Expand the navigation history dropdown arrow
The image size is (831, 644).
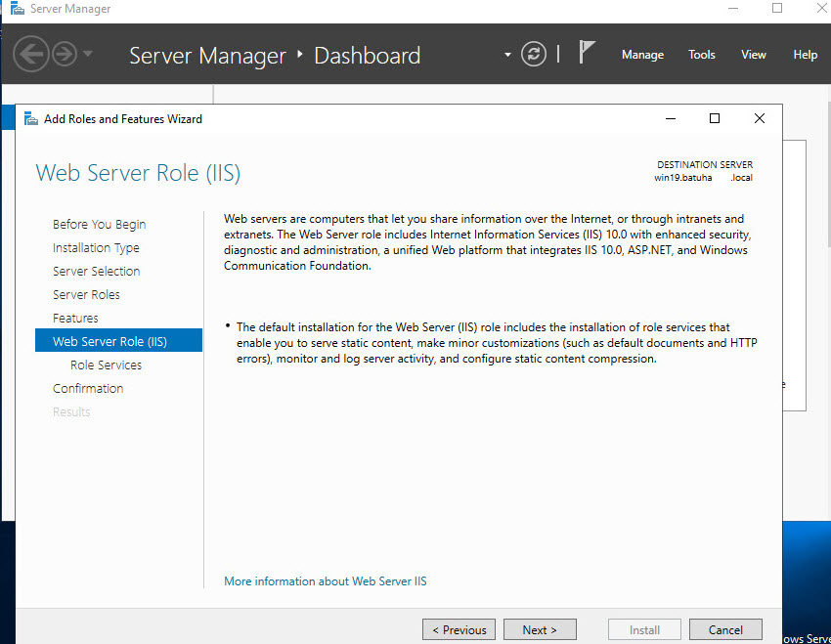(x=88, y=54)
